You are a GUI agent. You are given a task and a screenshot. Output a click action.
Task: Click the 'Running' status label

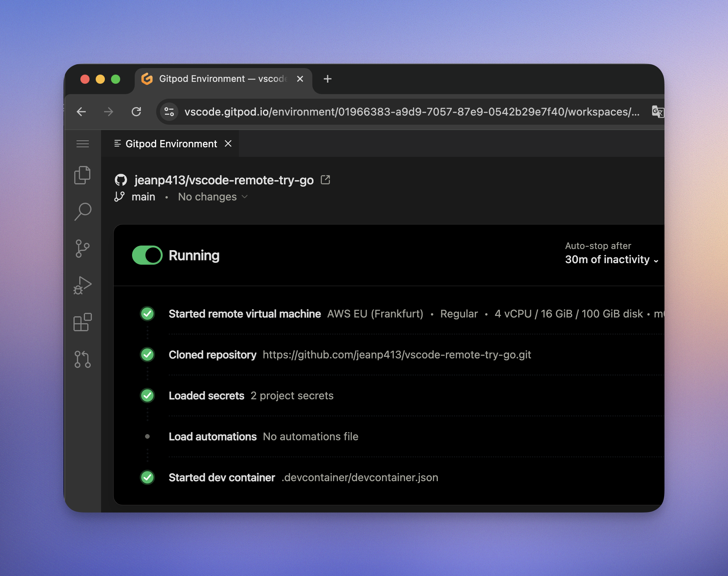(194, 255)
